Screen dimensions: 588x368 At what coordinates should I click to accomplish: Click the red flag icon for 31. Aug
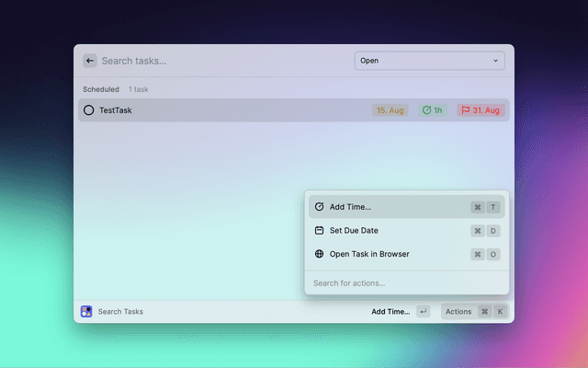pyautogui.click(x=466, y=110)
